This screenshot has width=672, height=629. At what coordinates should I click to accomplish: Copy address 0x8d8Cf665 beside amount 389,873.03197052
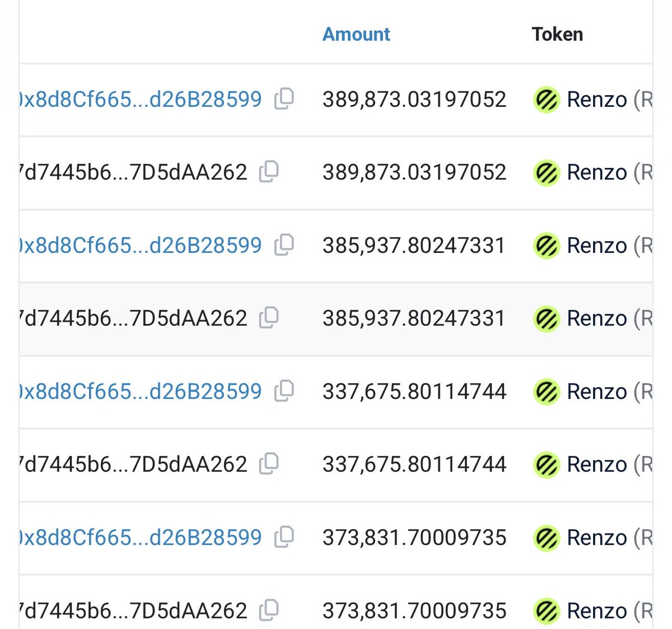(284, 98)
